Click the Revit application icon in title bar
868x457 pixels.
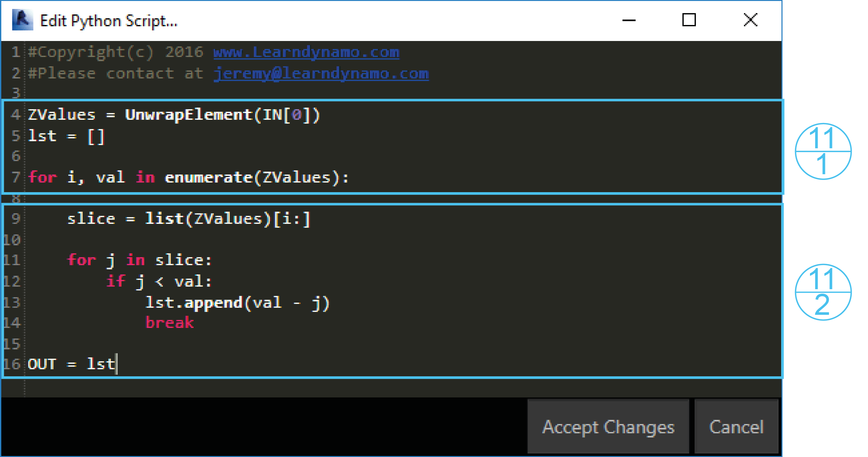22,20
